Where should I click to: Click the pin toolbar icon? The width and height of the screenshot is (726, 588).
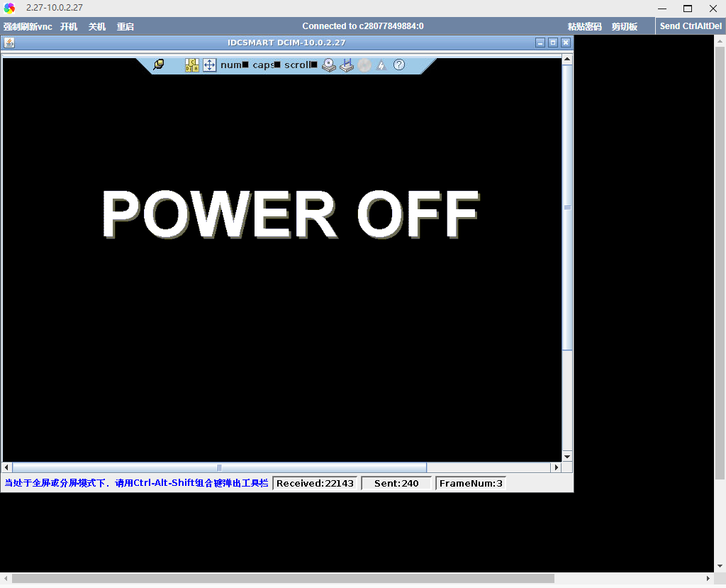159,65
